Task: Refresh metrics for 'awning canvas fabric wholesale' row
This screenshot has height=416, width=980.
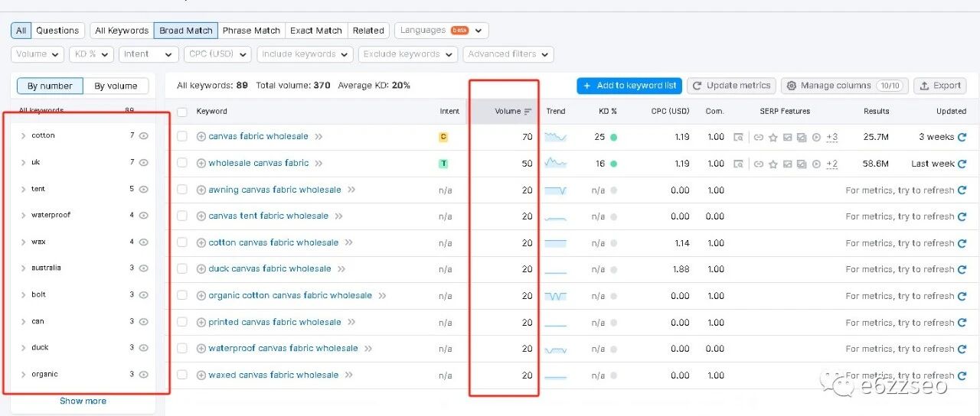Action: pos(962,190)
